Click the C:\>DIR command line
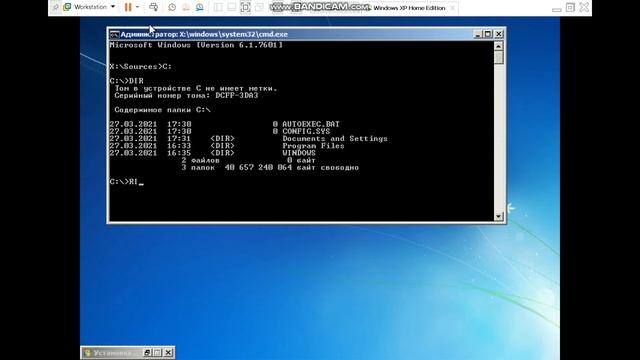The image size is (640, 360). coord(127,81)
